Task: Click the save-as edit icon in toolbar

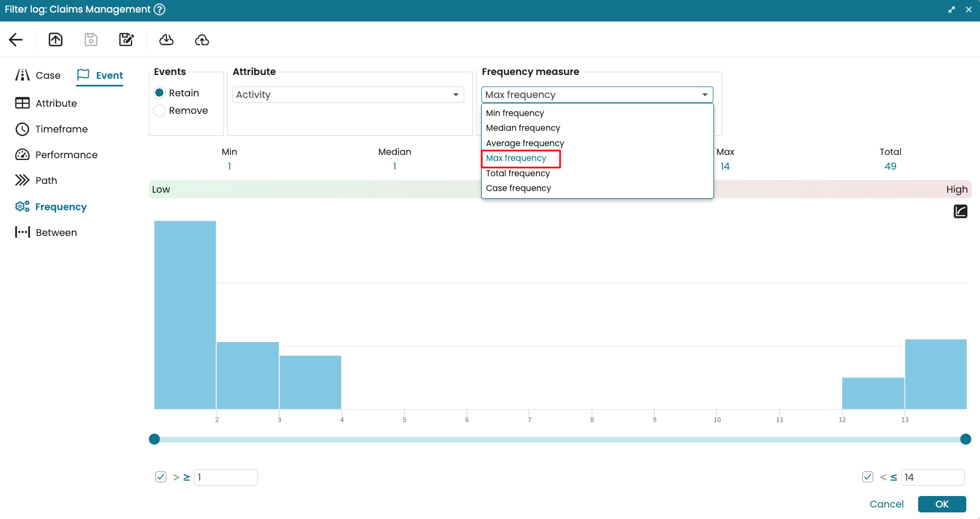Action: (126, 39)
